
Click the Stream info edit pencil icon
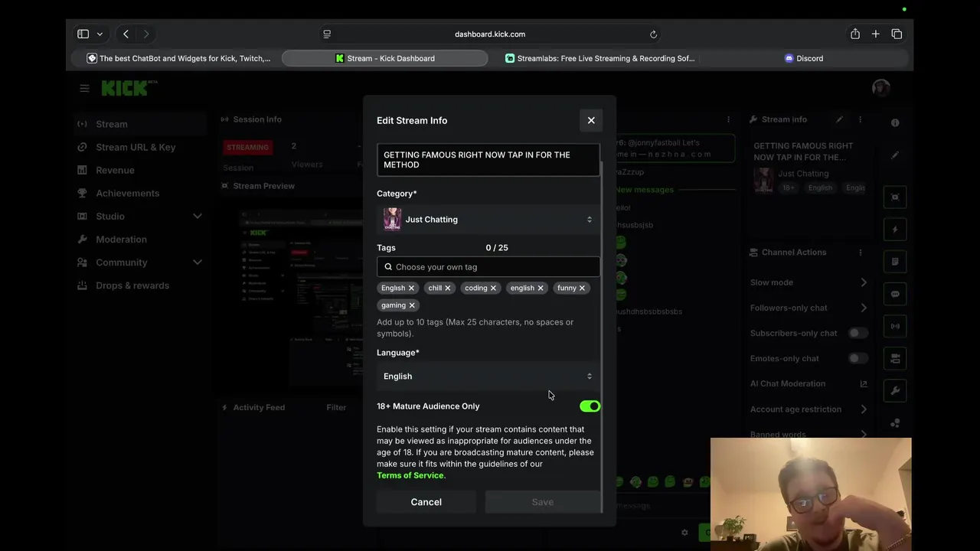click(839, 119)
